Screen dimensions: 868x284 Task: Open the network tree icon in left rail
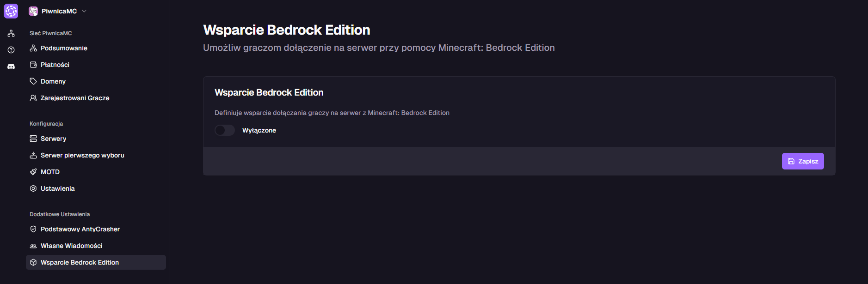11,33
